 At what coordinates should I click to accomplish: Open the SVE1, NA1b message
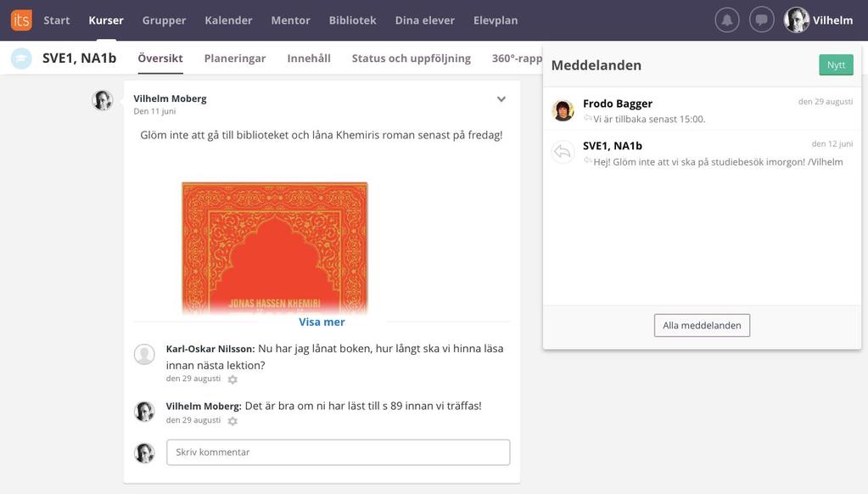(x=702, y=152)
